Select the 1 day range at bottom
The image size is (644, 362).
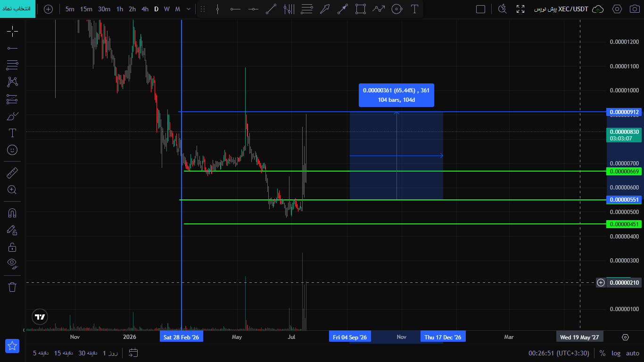pyautogui.click(x=110, y=353)
